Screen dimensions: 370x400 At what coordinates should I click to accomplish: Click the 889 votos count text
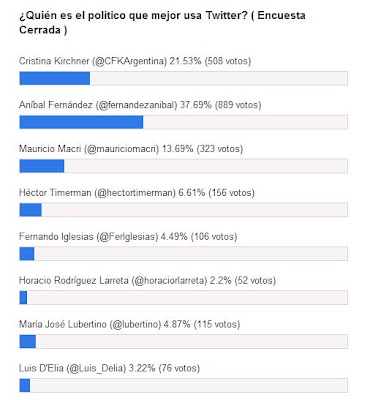coord(238,105)
